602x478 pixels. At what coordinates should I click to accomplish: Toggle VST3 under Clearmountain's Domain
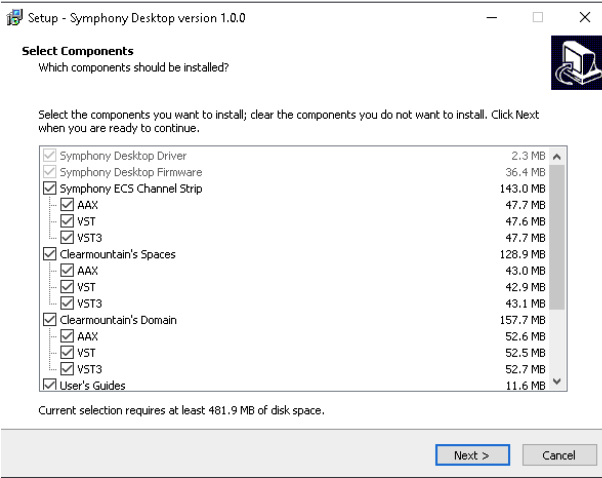pos(67,368)
